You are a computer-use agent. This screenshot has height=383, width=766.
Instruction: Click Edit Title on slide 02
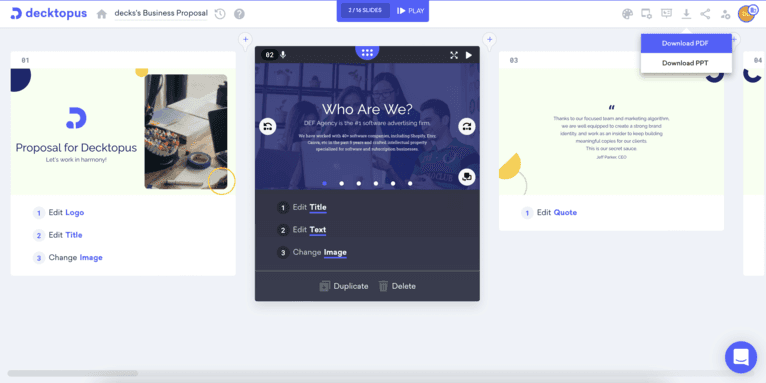click(302, 208)
